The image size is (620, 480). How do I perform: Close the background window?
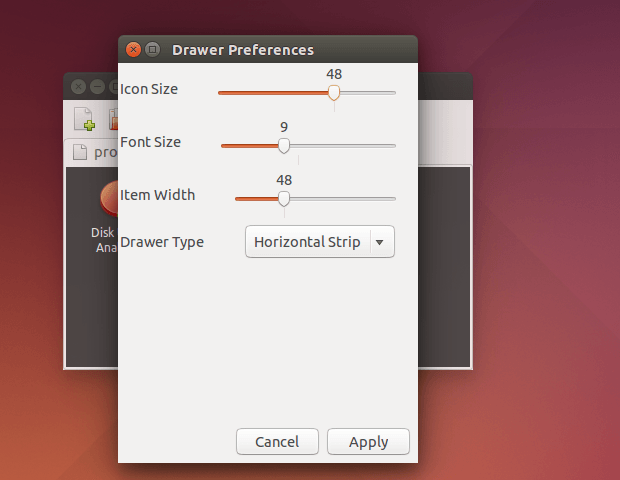pos(79,86)
